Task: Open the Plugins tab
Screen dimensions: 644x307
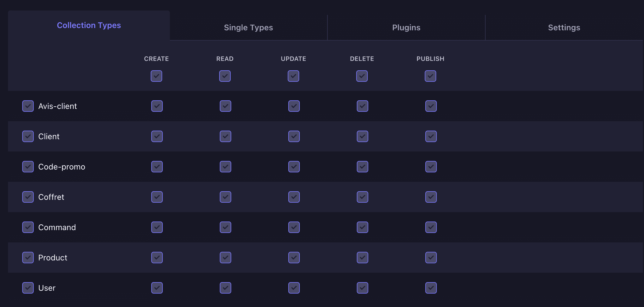Action: tap(406, 27)
